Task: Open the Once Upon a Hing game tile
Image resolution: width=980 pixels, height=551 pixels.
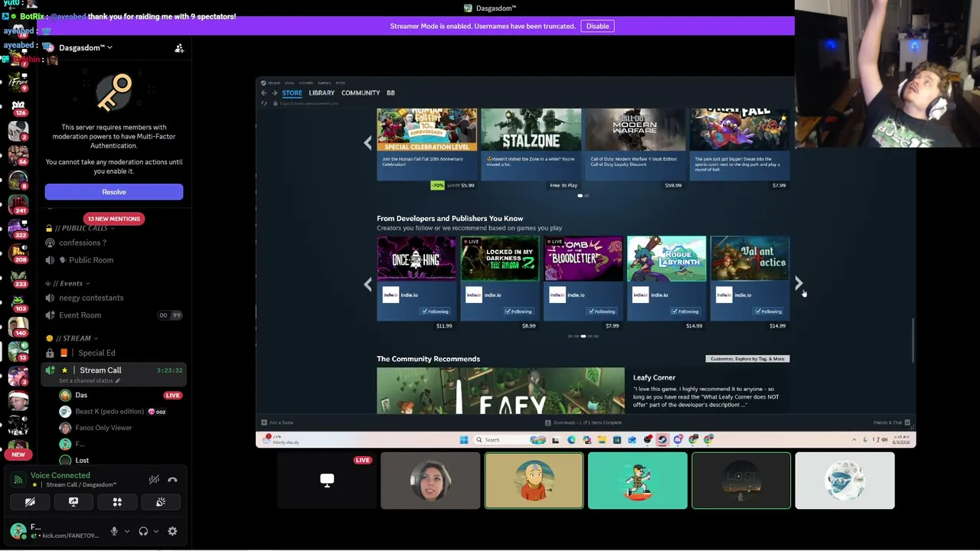Action: pos(416,259)
